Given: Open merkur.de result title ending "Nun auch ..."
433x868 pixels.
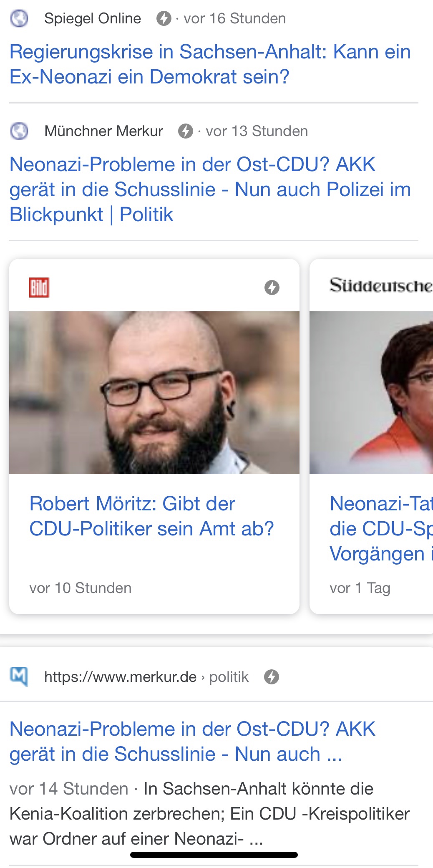Looking at the screenshot, I should pos(192,742).
